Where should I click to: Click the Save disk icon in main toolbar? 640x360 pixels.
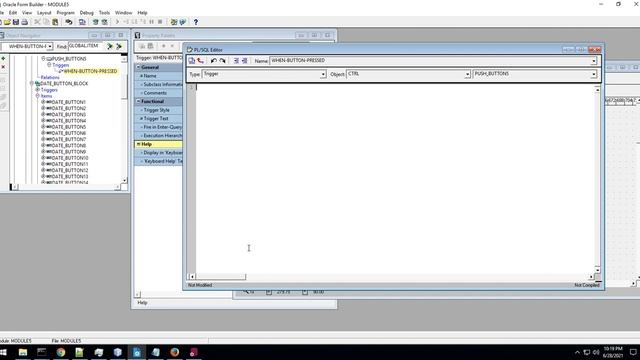point(16,22)
